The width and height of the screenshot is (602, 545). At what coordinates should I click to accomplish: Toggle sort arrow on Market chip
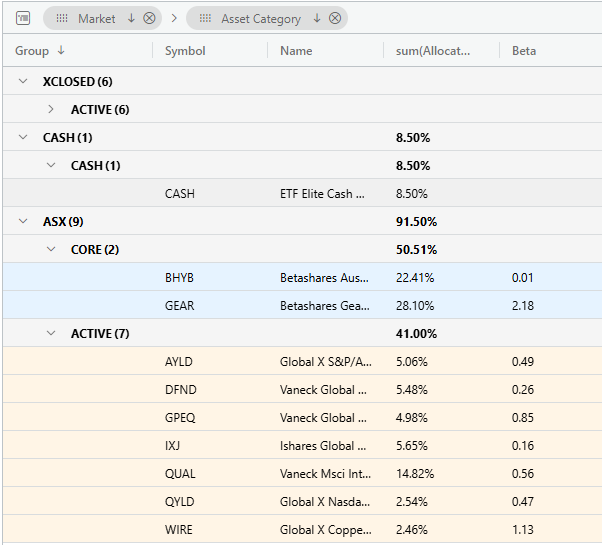131,18
